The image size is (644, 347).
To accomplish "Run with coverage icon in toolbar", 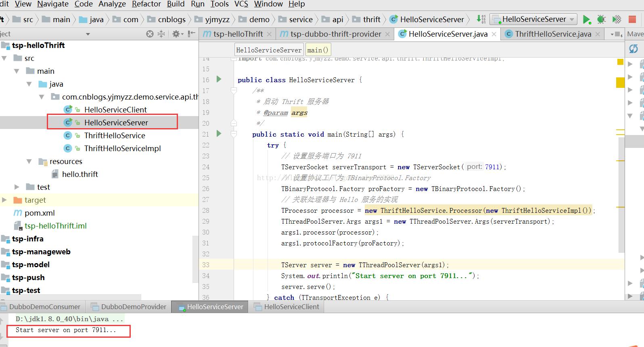I will point(617,19).
